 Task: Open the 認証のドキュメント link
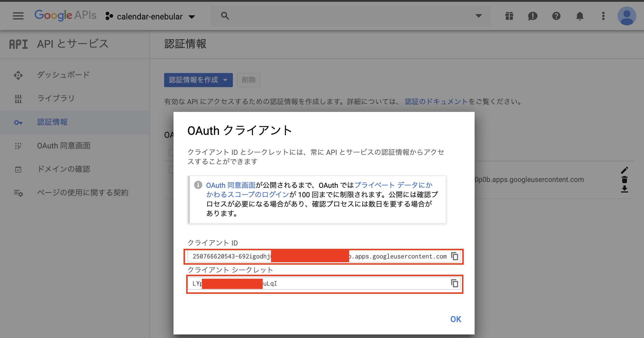tap(436, 102)
